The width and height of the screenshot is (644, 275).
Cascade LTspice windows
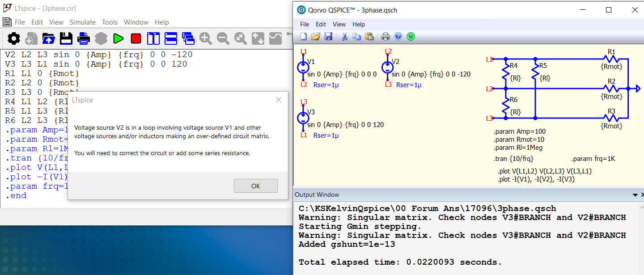tap(188, 38)
